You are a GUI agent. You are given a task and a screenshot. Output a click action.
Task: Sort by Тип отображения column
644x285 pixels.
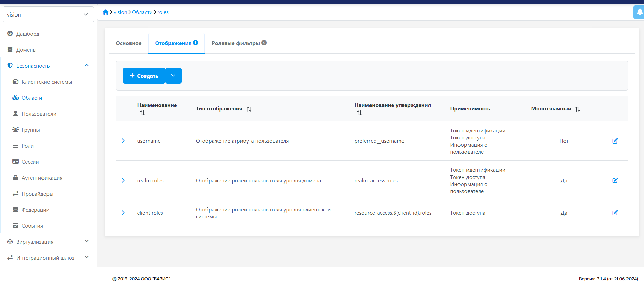tap(249, 109)
